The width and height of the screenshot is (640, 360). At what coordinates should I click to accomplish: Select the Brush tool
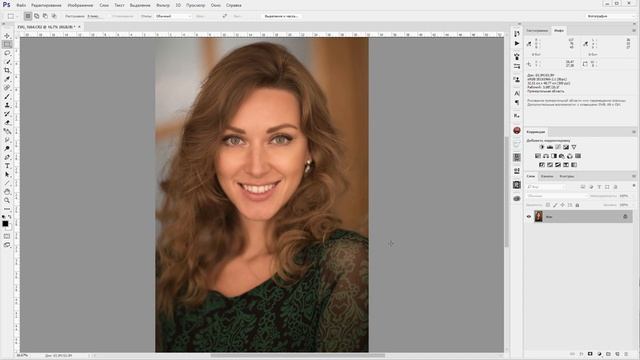[x=7, y=96]
